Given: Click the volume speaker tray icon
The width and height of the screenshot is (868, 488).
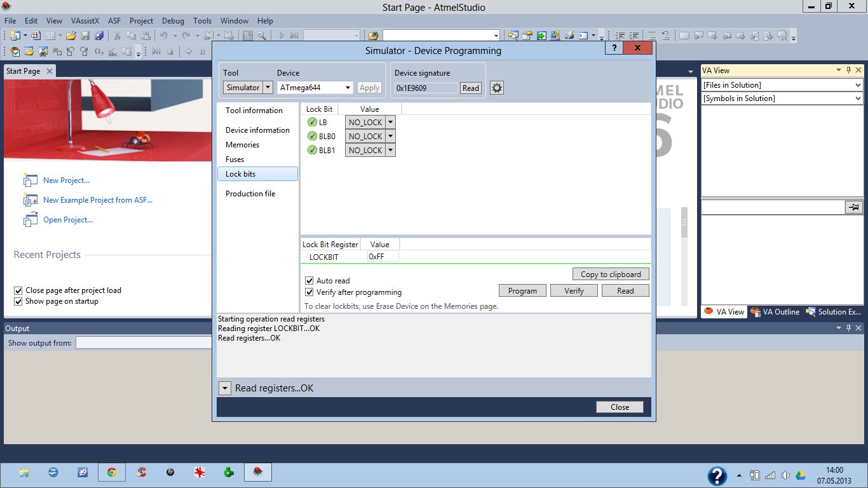Looking at the screenshot, I should (x=785, y=475).
